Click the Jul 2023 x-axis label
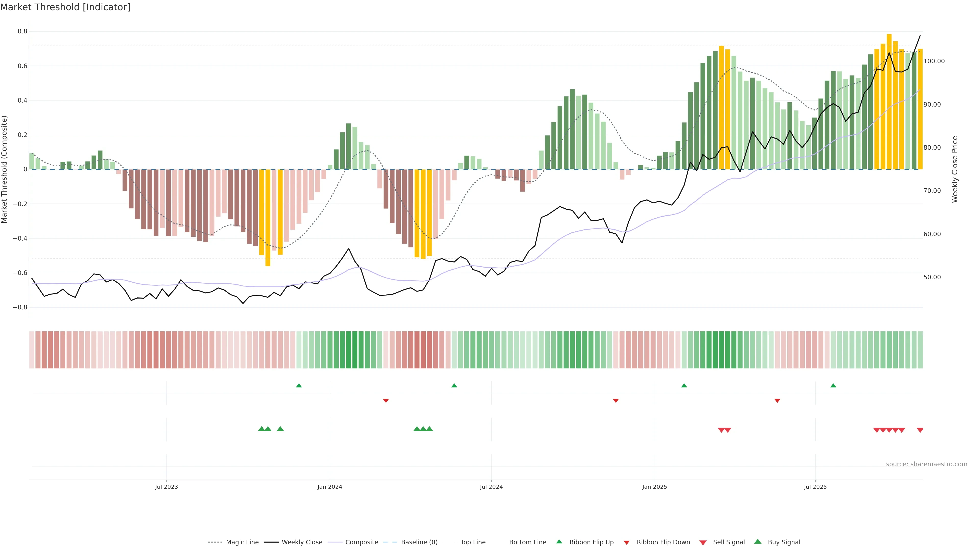The image size is (980, 551). [x=166, y=487]
